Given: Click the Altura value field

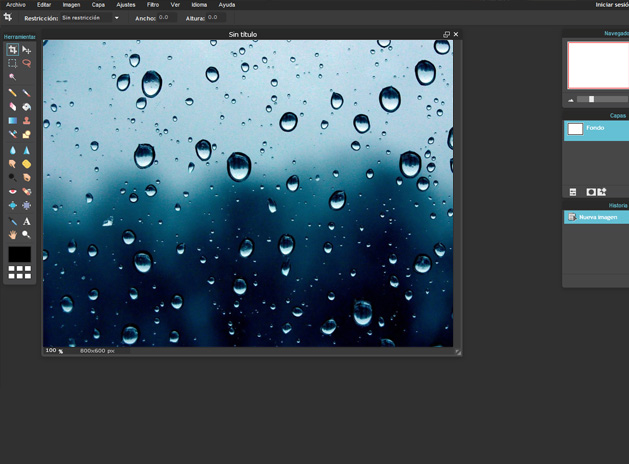Looking at the screenshot, I should pyautogui.click(x=216, y=18).
